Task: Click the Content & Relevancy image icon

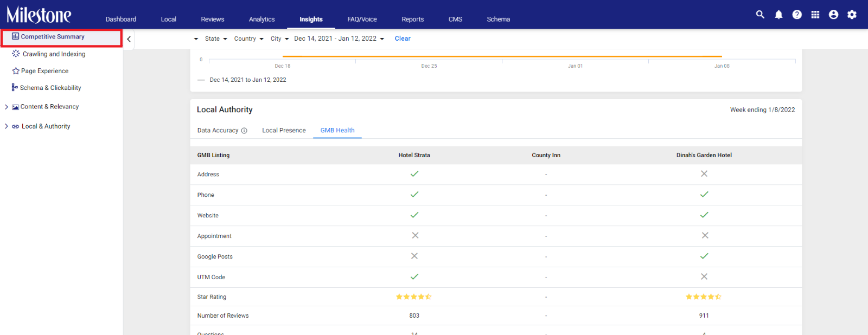Action: pyautogui.click(x=16, y=107)
